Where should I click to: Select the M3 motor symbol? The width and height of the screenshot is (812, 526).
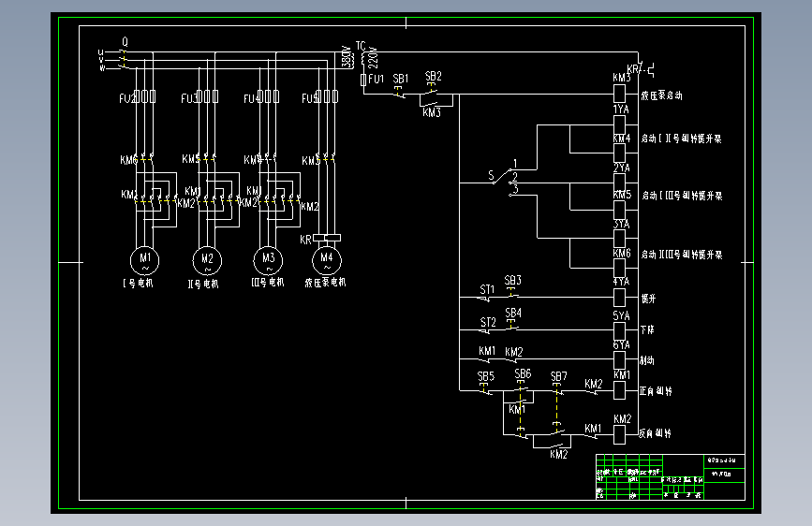(268, 260)
